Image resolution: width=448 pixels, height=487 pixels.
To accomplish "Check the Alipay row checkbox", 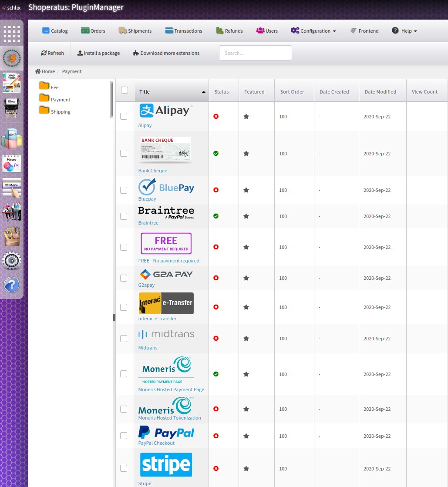I will point(124,116).
